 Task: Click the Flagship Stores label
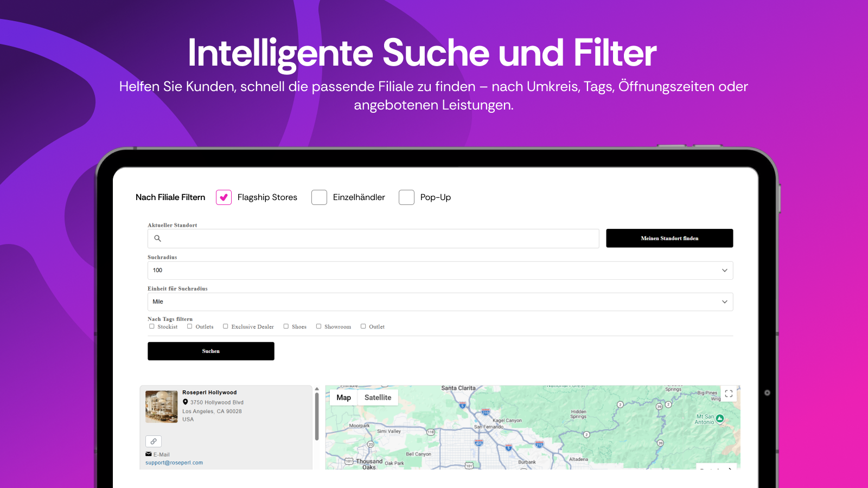(267, 197)
